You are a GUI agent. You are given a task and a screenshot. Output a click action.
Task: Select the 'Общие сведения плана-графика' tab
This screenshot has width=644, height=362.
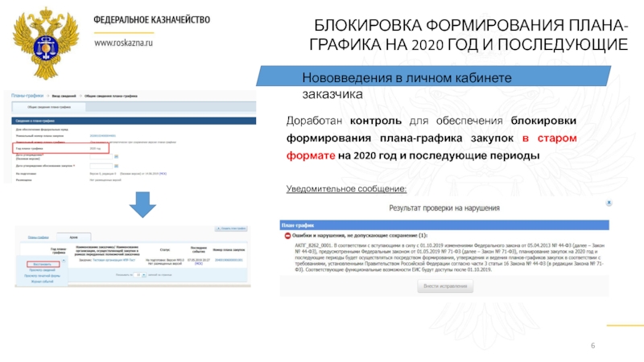(49, 107)
